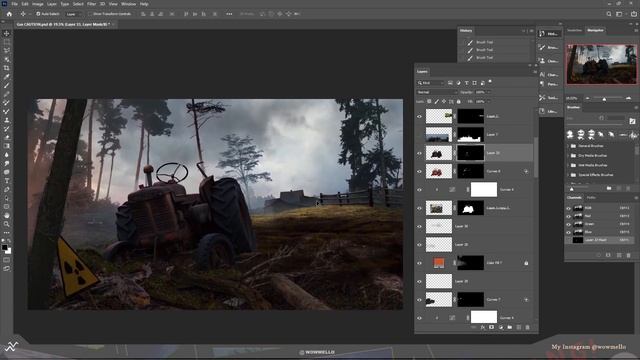Show the hidden Layer 7 visibility eye

click(x=419, y=135)
